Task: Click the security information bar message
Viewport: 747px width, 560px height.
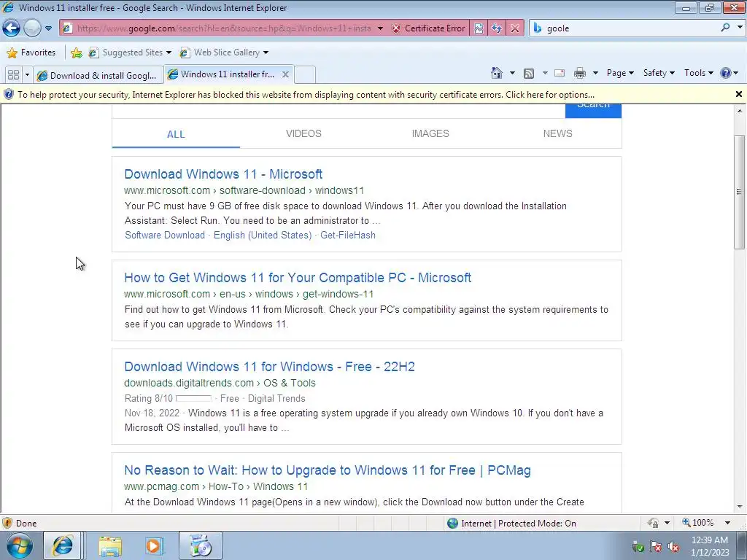Action: click(x=306, y=95)
